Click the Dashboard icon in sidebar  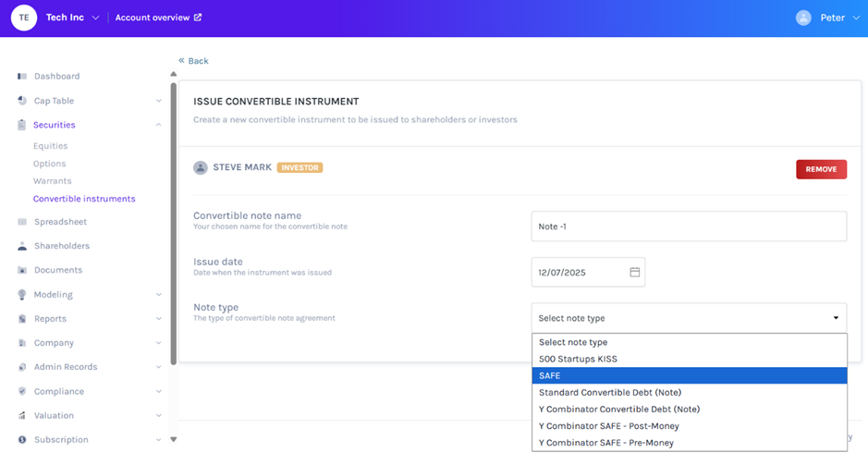tap(22, 76)
